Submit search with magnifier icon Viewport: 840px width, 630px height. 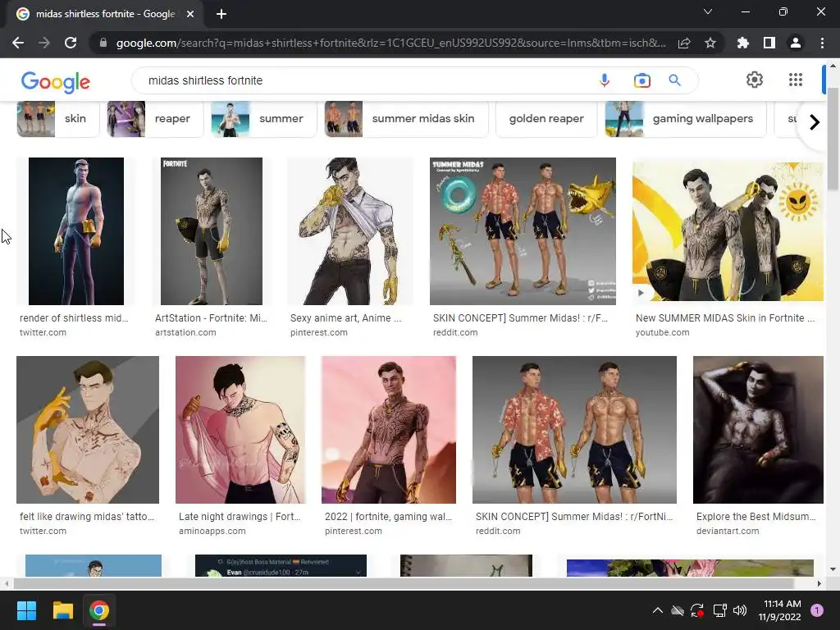pos(674,80)
